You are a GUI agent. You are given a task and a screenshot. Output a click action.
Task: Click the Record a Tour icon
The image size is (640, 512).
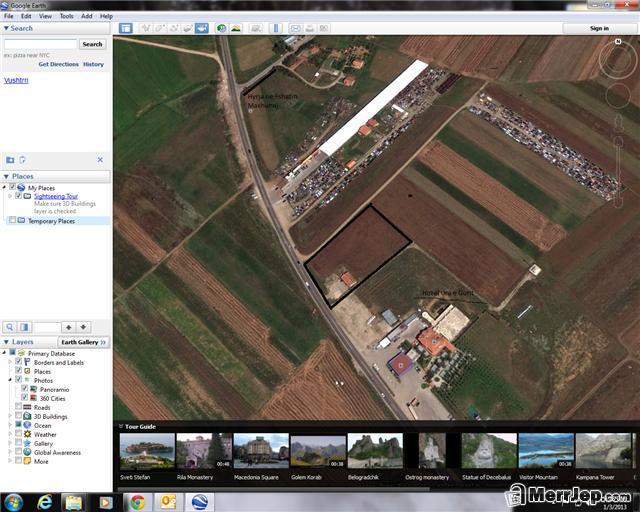tap(202, 28)
